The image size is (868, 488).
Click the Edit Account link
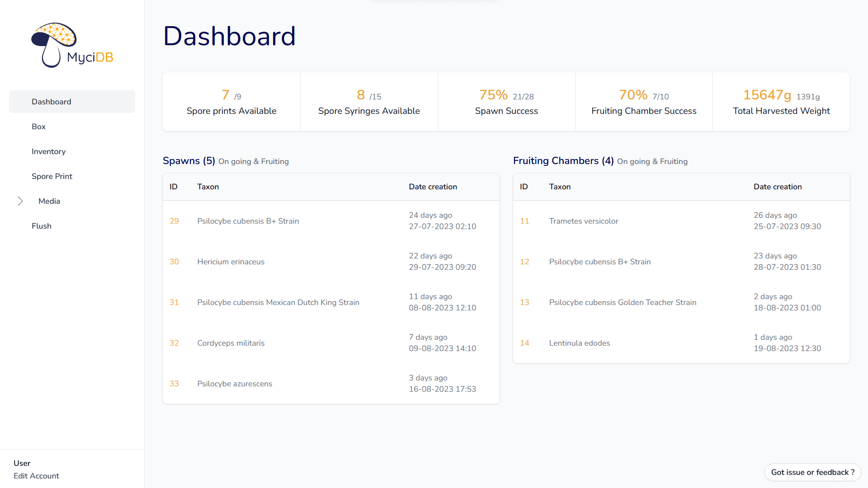pos(36,476)
